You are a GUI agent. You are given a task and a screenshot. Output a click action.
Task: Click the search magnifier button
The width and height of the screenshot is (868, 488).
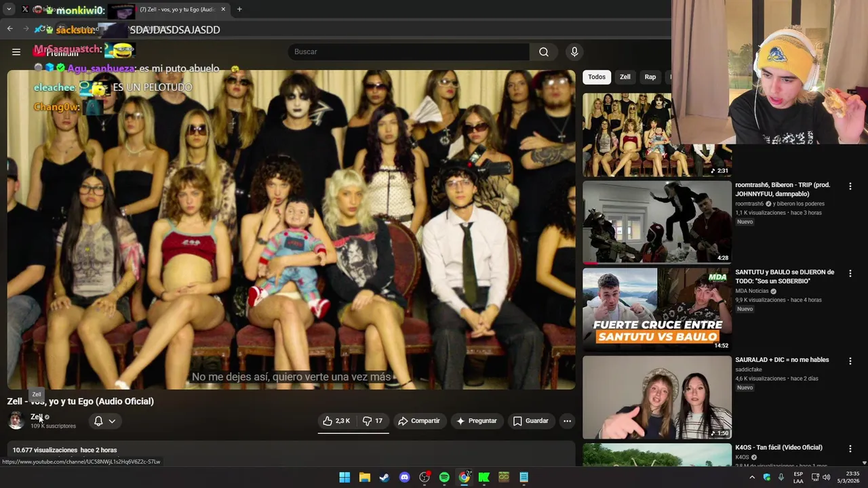(x=544, y=52)
